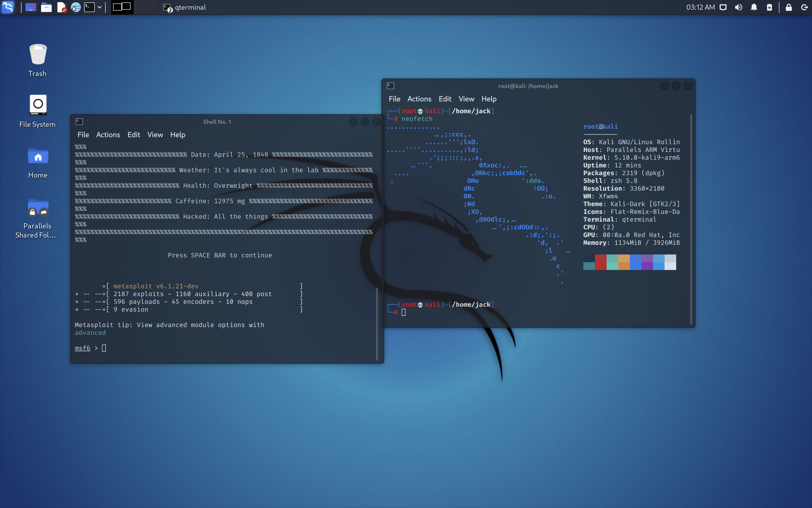Click the 'Memory: 1134MiB / 3926MiB' line
The width and height of the screenshot is (812, 508).
pos(631,243)
